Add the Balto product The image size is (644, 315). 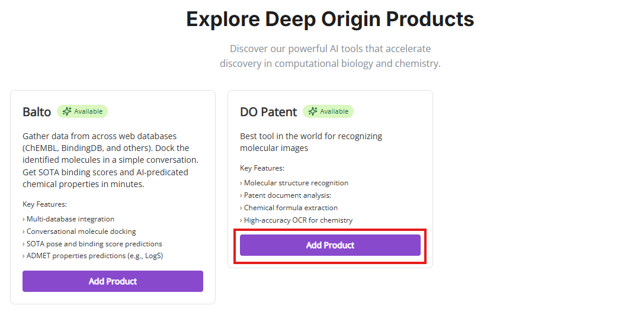(113, 281)
